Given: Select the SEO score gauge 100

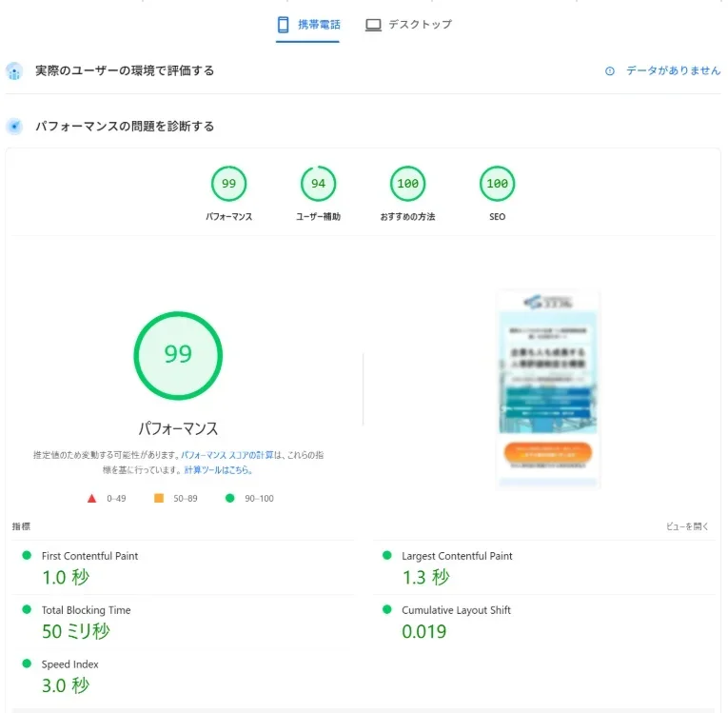Looking at the screenshot, I should tap(497, 184).
